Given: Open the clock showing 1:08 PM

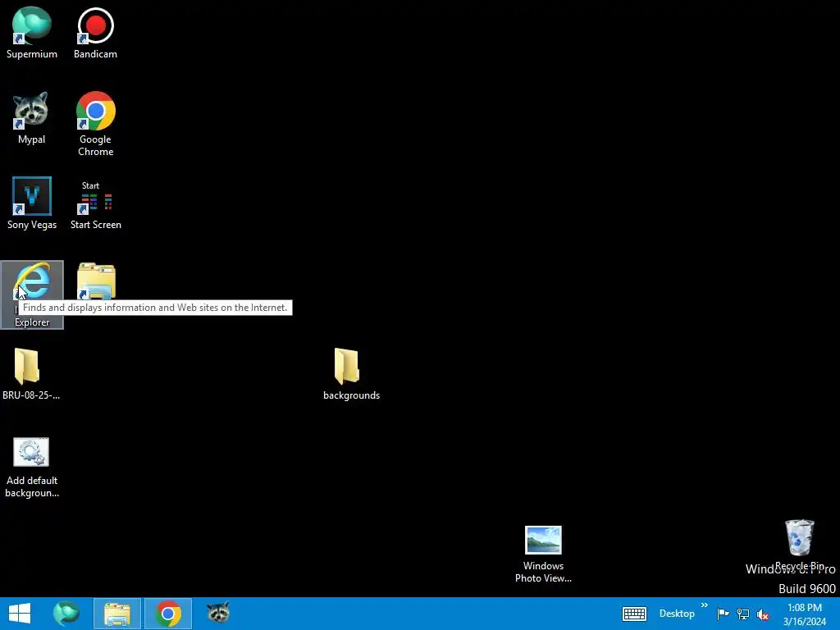Looking at the screenshot, I should pyautogui.click(x=805, y=614).
